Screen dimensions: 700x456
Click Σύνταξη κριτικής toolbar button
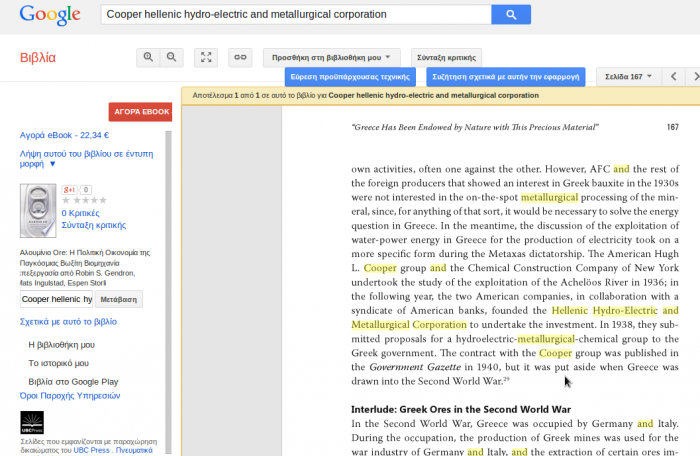[x=446, y=58]
